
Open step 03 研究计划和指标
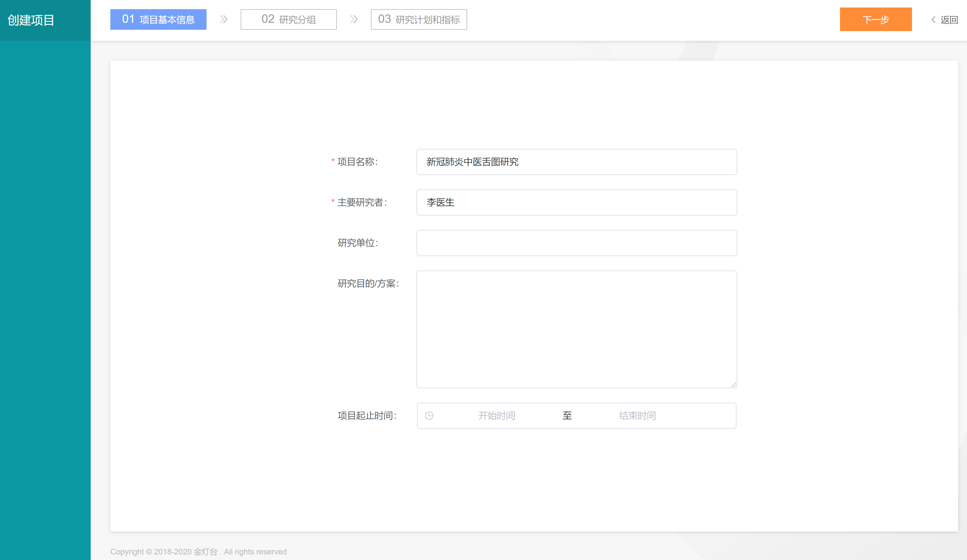click(x=419, y=20)
